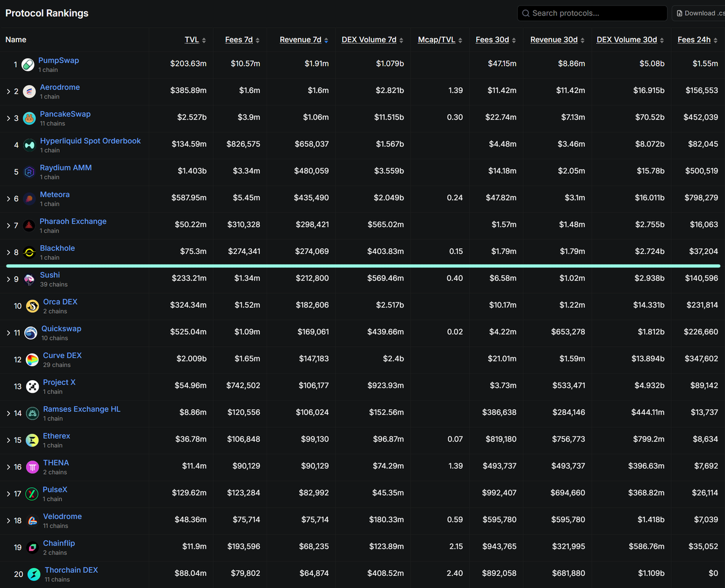The image size is (725, 588).
Task: Toggle sorting on Fees 7d column
Action: pyautogui.click(x=258, y=39)
